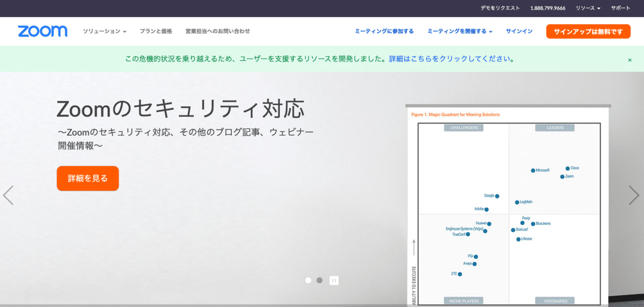
Task: Select second carousel dot indicator
Action: pos(319,280)
